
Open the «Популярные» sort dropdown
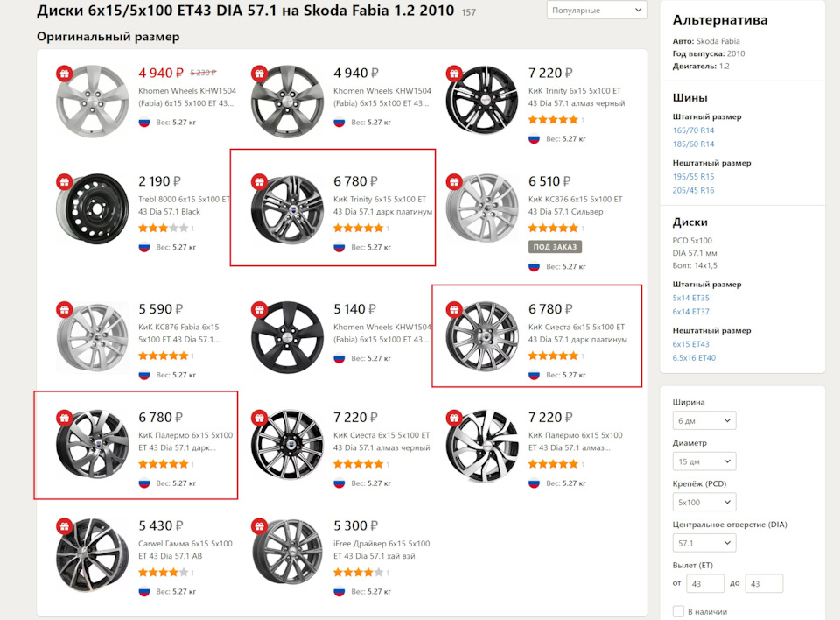597,11
